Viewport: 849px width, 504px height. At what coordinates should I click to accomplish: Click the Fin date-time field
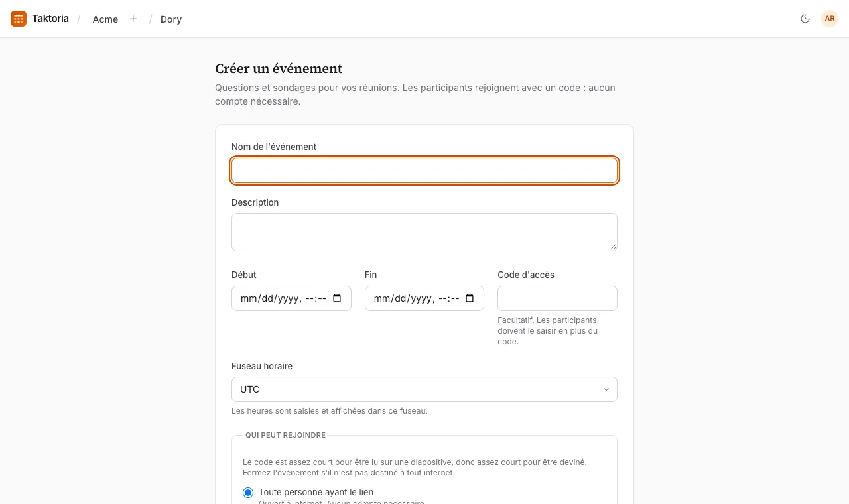tap(424, 298)
